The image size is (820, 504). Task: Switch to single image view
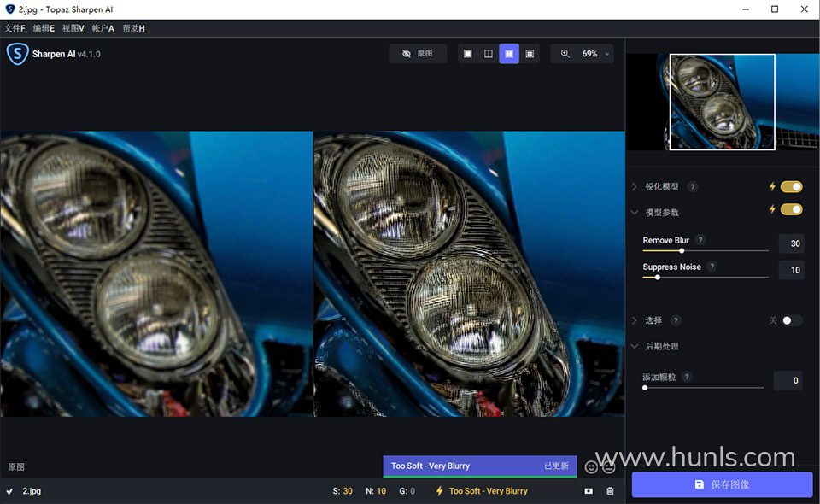(467, 54)
